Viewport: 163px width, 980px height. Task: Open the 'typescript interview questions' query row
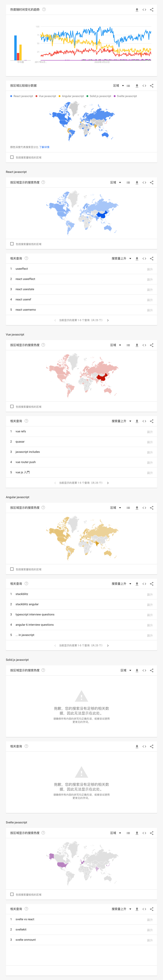(x=81, y=614)
